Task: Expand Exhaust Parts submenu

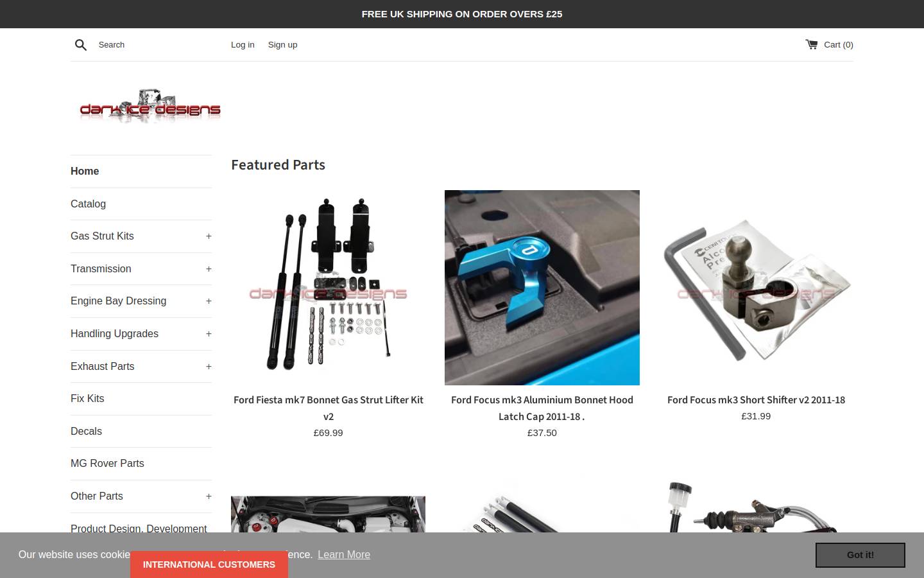Action: [209, 367]
